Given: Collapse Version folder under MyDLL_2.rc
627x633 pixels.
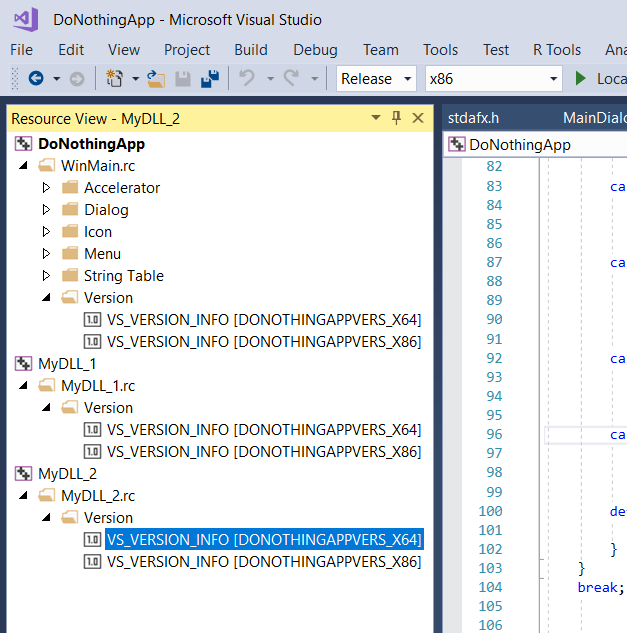Looking at the screenshot, I should point(46,517).
